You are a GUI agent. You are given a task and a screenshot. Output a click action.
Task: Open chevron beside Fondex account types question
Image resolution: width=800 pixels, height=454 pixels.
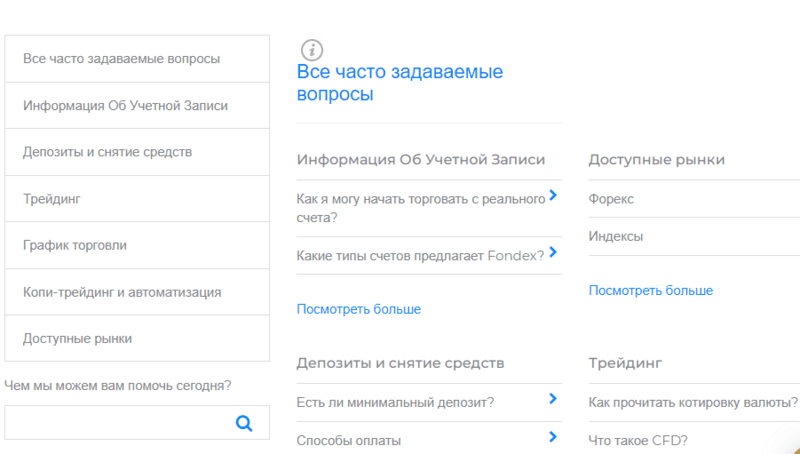(553, 252)
